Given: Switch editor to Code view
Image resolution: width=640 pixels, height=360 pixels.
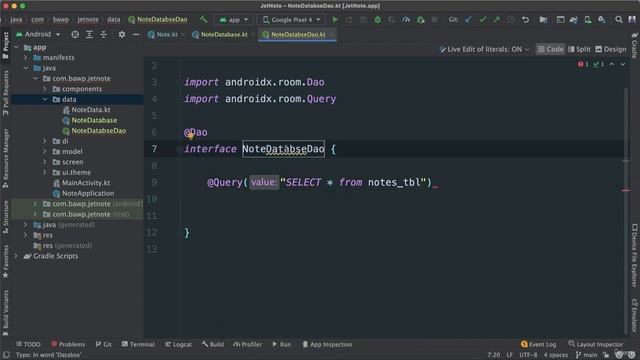Looking at the screenshot, I should click(x=550, y=49).
